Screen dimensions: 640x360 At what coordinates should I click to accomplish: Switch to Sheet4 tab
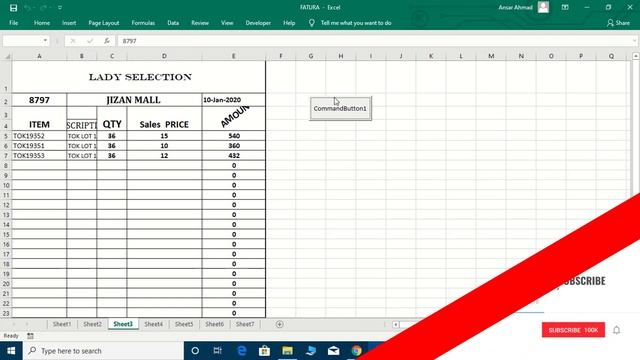153,324
